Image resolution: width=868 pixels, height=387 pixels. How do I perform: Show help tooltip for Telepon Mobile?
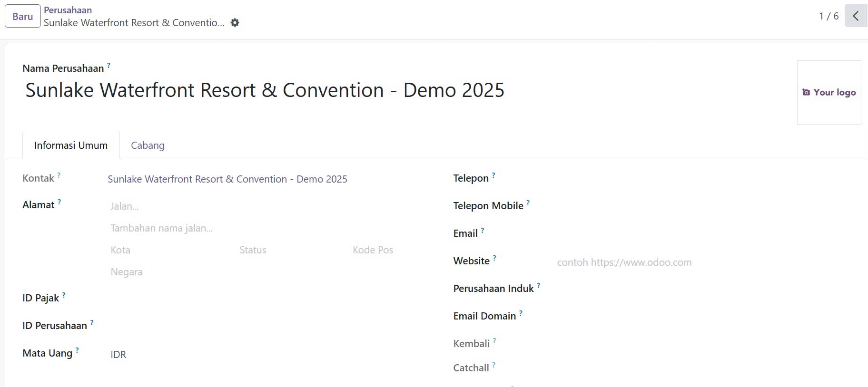pos(528,203)
